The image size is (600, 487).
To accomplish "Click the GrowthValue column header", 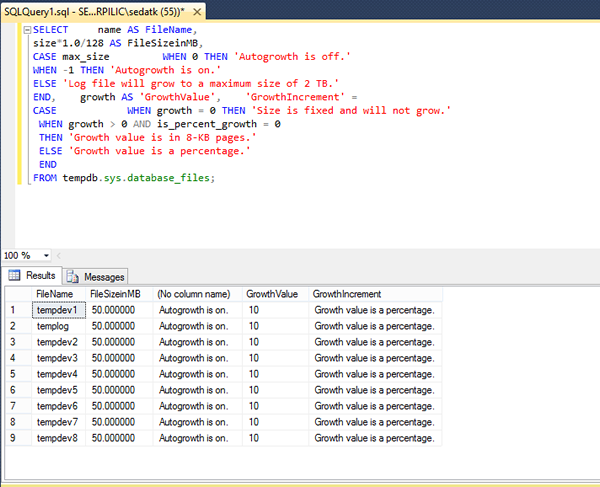I will click(275, 294).
